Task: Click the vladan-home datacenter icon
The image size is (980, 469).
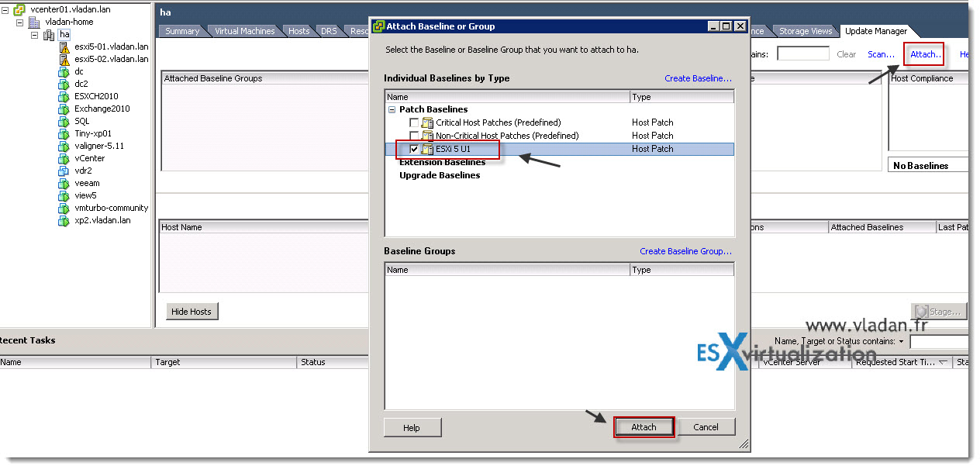Action: click(x=34, y=22)
